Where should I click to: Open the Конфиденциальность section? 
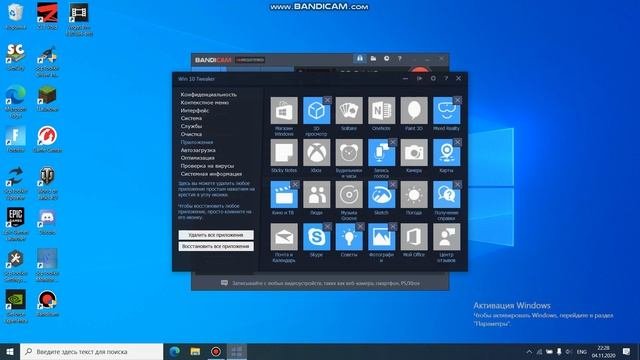[209, 94]
